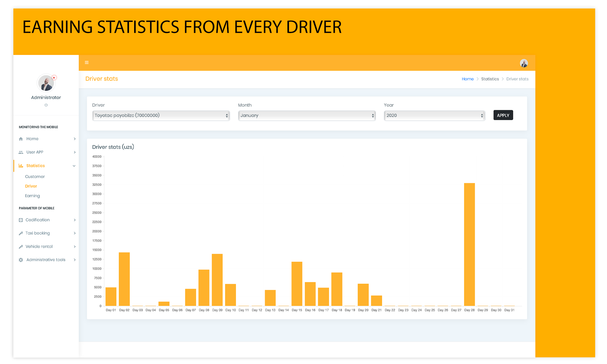Image resolution: width=607 pixels, height=364 pixels.
Task: Expand the Codification chevron
Action: coord(75,220)
